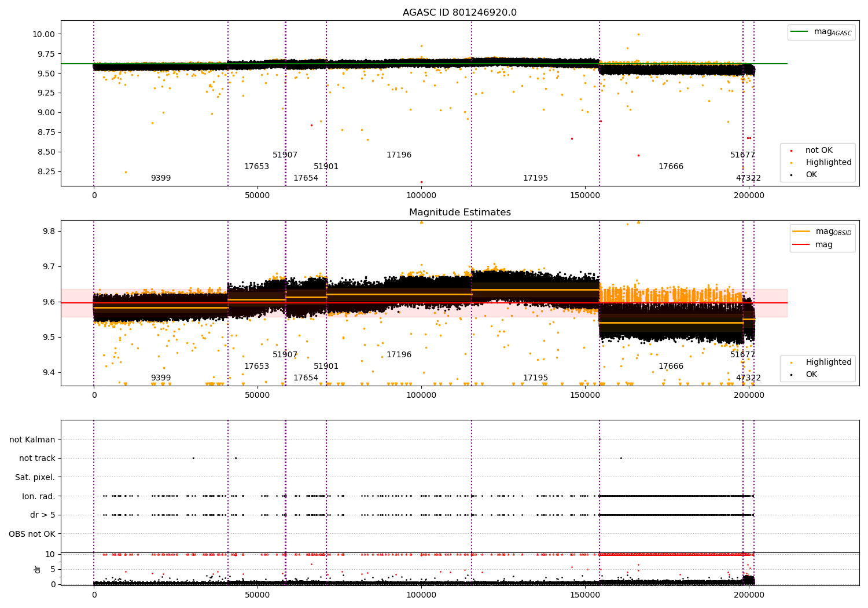Viewport: 868px width, 608px height.
Task: Click the 'OBS not OK' axis label
Action: tap(32, 534)
